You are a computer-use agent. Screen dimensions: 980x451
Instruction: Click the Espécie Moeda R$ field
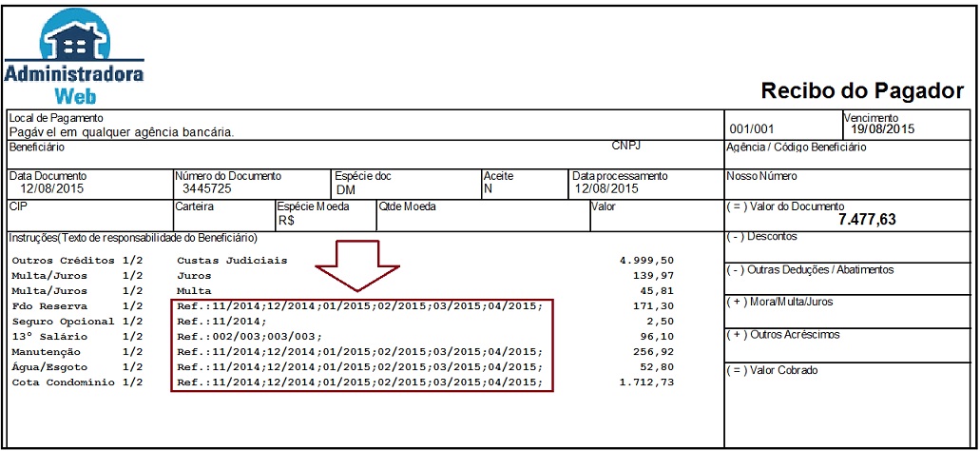287,220
